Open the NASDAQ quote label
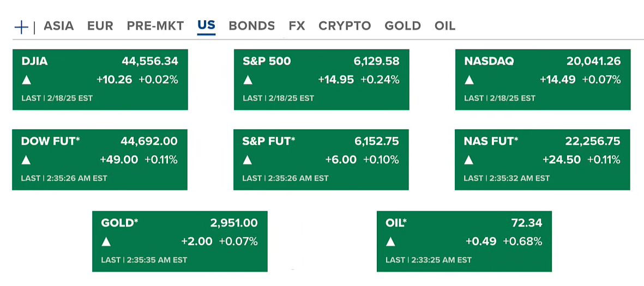 click(x=489, y=62)
